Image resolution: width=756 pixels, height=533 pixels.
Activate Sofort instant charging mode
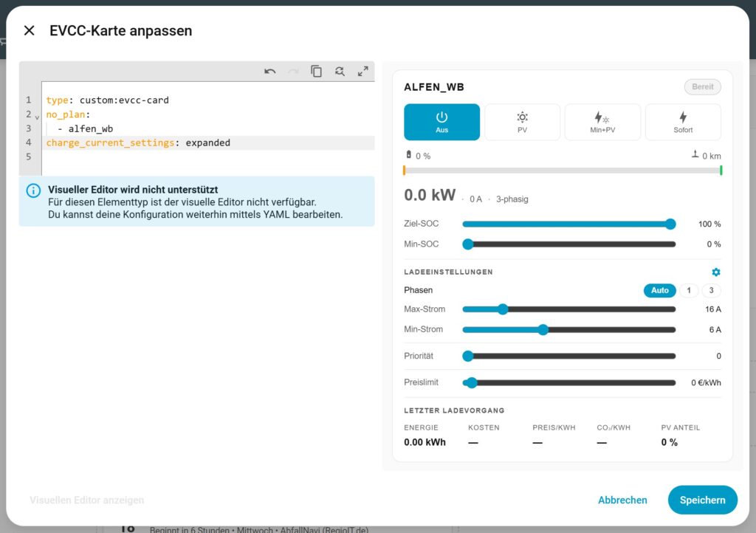(683, 122)
